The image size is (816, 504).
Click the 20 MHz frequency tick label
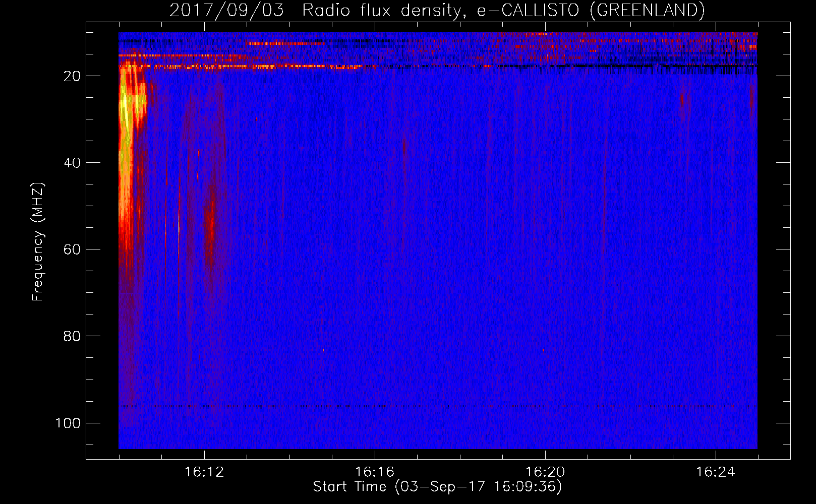pyautogui.click(x=72, y=76)
